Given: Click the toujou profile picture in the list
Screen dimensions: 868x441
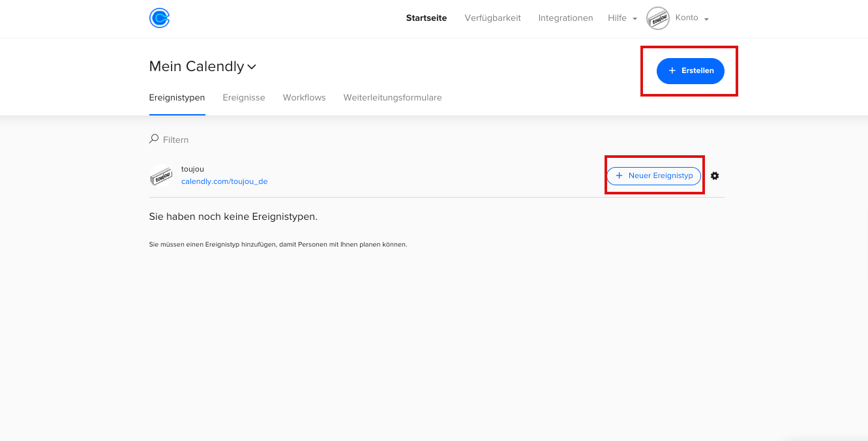Looking at the screenshot, I should click(x=160, y=175).
